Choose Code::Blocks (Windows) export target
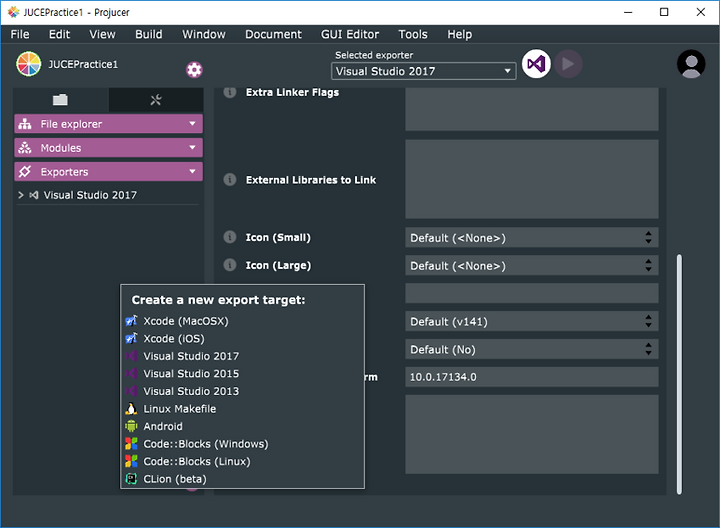 [242, 444]
